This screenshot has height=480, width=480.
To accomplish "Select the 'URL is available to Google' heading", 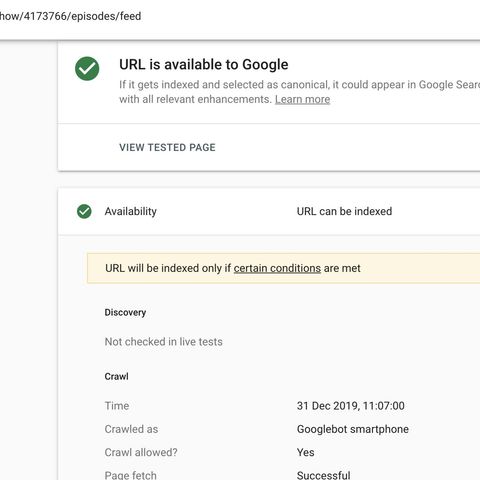I will tap(204, 65).
